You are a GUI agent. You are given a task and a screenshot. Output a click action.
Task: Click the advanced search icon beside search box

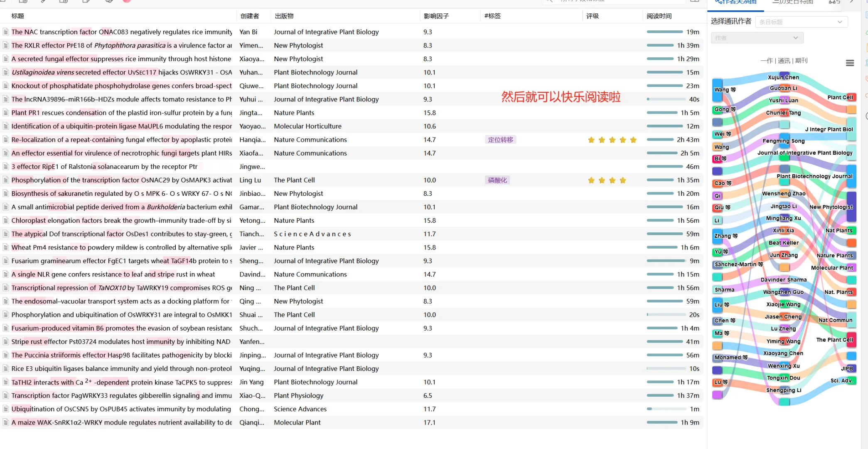pyautogui.click(x=695, y=1)
